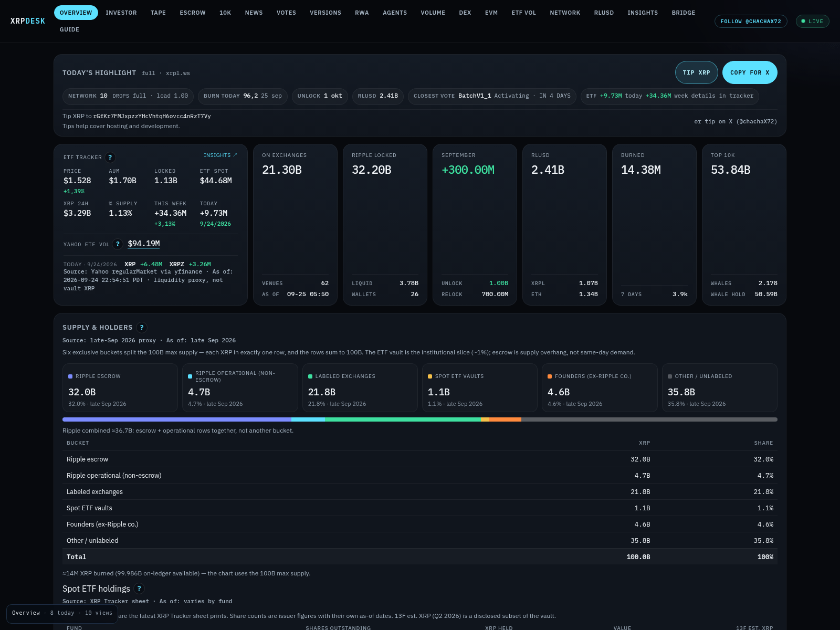
Task: Open the News tab
Action: tap(254, 13)
